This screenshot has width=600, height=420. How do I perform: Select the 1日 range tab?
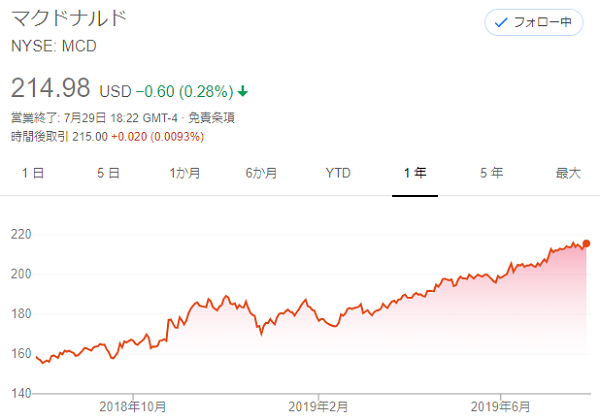click(33, 173)
